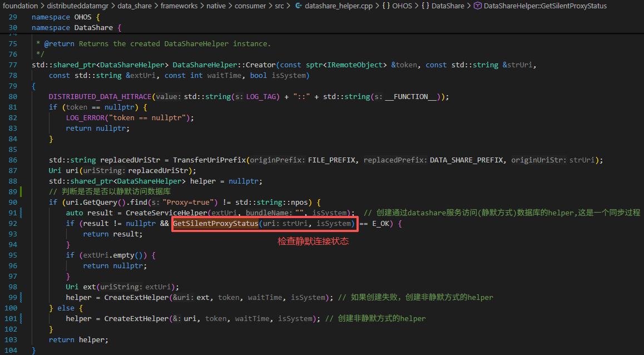This screenshot has height=355, width=644.
Task: Open the 'frameworks' breadcrumb segment
Action: tap(179, 6)
